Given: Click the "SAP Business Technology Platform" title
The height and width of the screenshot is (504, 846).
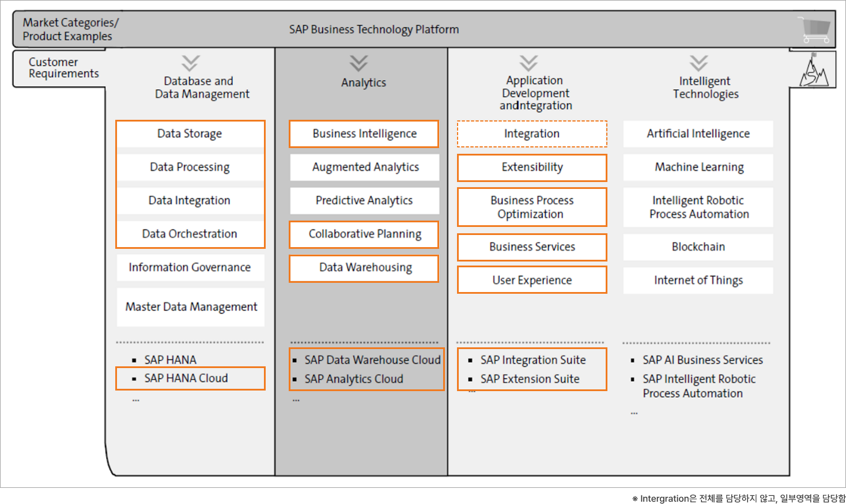Looking at the screenshot, I should [x=374, y=29].
